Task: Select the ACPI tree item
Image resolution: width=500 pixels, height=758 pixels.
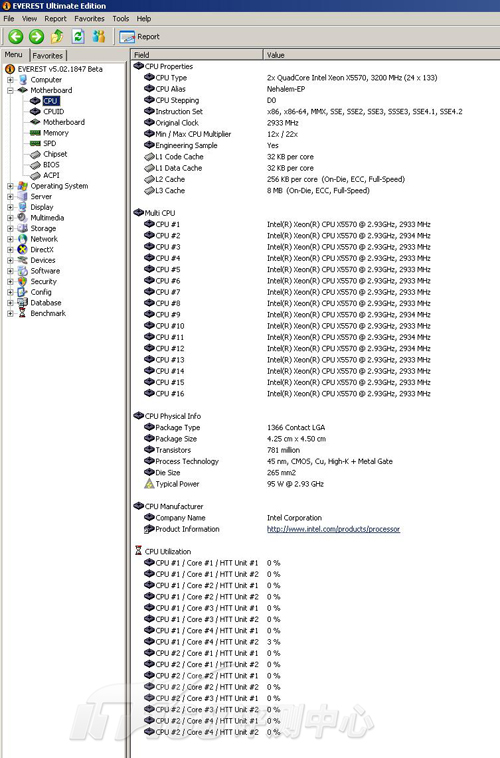Action: pyautogui.click(x=51, y=175)
